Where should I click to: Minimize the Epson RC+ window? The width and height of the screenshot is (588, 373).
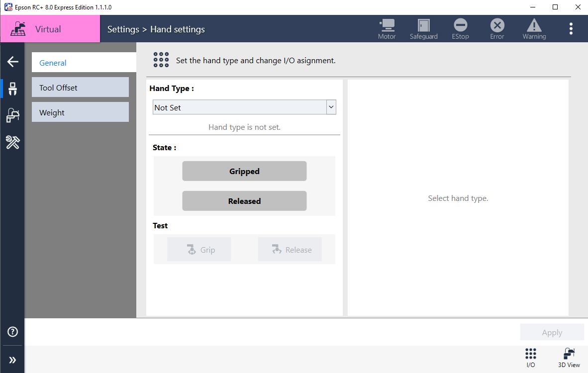point(533,7)
